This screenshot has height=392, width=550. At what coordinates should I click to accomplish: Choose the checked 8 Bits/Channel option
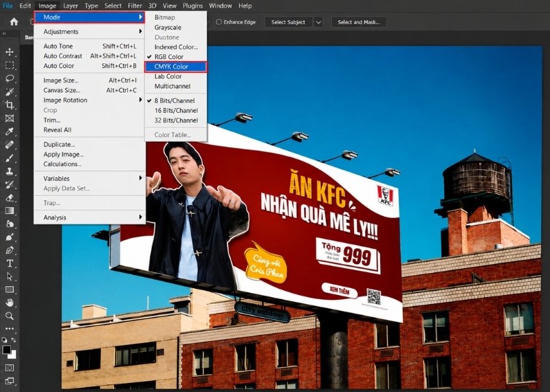[175, 100]
